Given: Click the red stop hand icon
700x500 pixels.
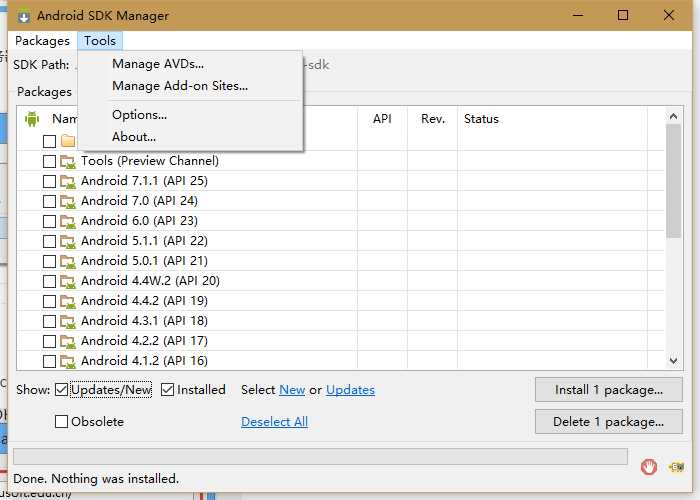Looking at the screenshot, I should click(x=649, y=467).
